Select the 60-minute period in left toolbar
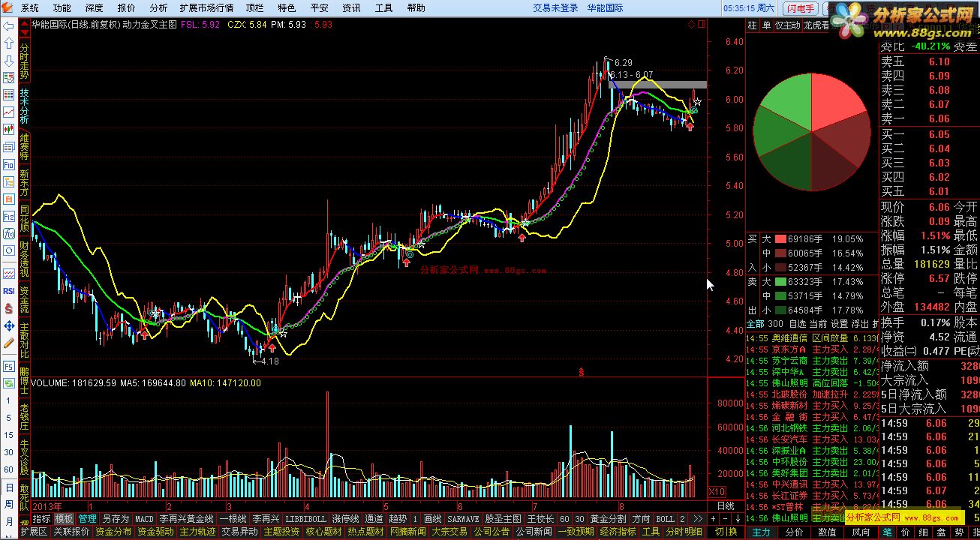Image resolution: width=980 pixels, height=540 pixels. point(8,469)
